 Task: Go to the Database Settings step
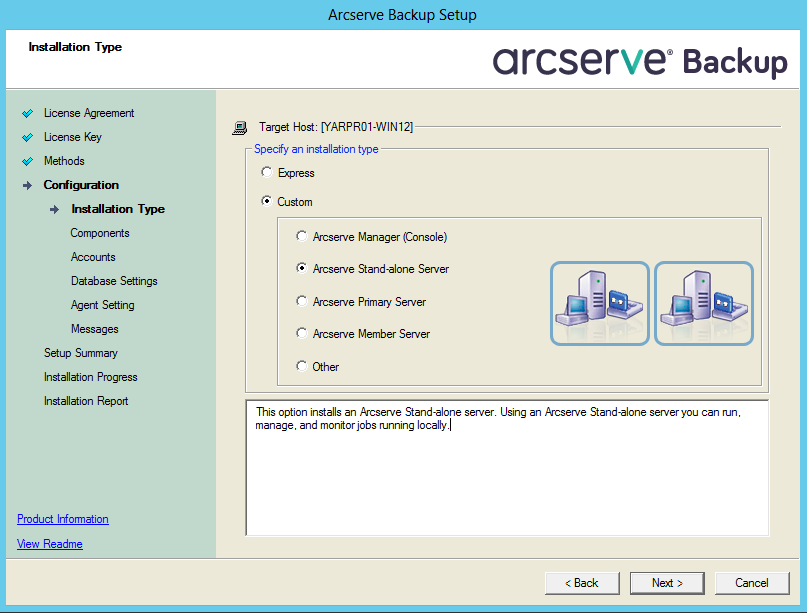[x=113, y=281]
